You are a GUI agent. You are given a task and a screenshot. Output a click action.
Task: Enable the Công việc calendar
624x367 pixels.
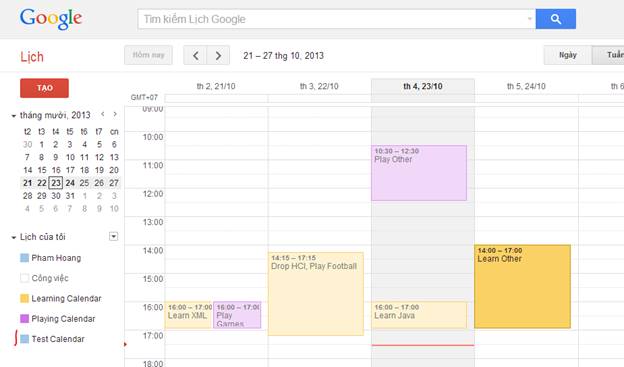[x=24, y=278]
